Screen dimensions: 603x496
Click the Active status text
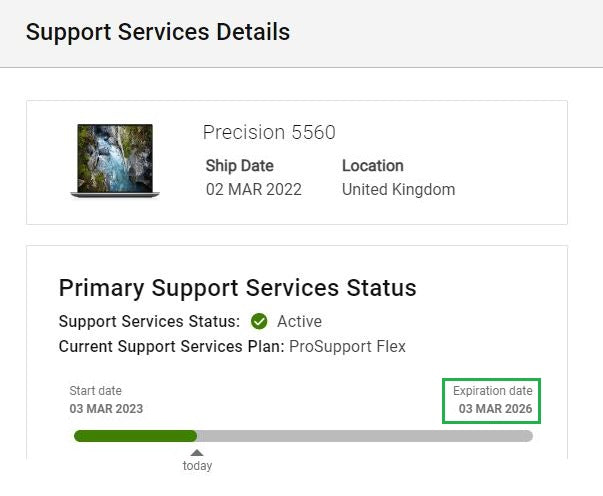[x=299, y=321]
